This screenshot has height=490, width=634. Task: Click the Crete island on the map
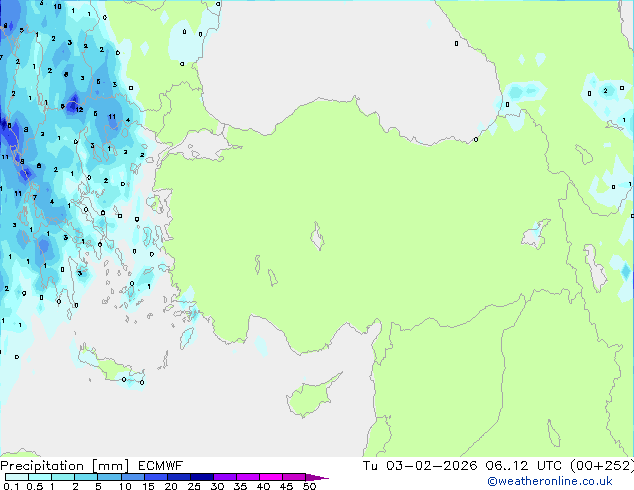pyautogui.click(x=111, y=366)
